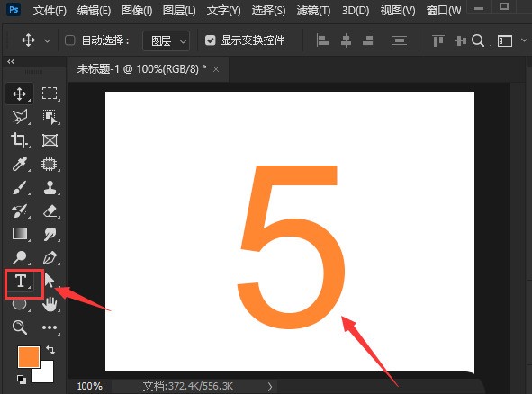Expand the status bar info arrow
This screenshot has height=394, width=532.
tap(270, 387)
